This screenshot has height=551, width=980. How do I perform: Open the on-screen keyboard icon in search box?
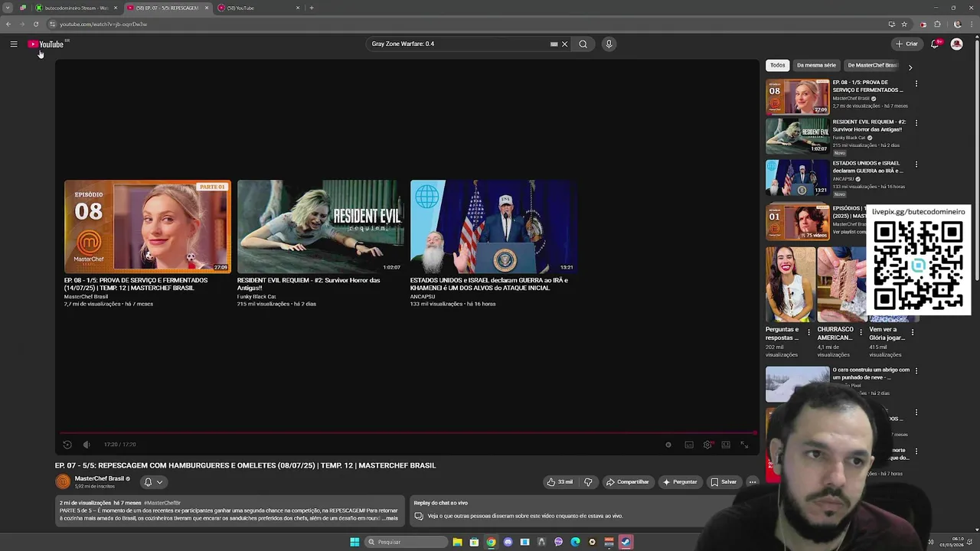tap(554, 44)
